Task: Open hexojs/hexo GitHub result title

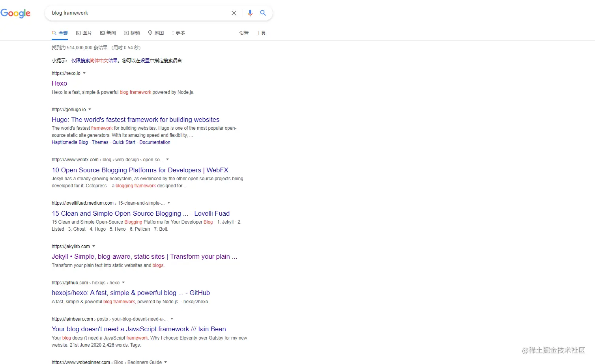Action: 131,293
